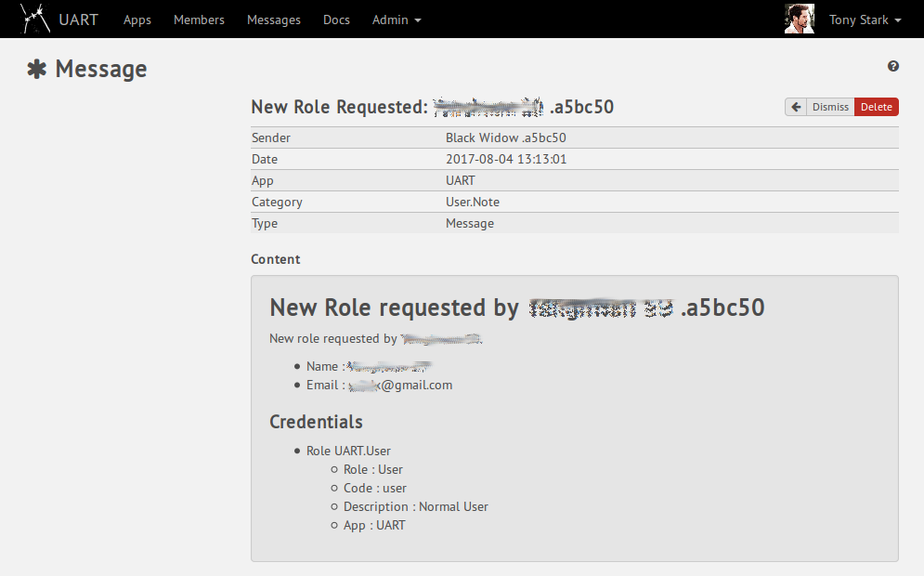Click the UART logo icon in navbar
Image resolution: width=924 pixels, height=576 pixels.
coord(35,19)
